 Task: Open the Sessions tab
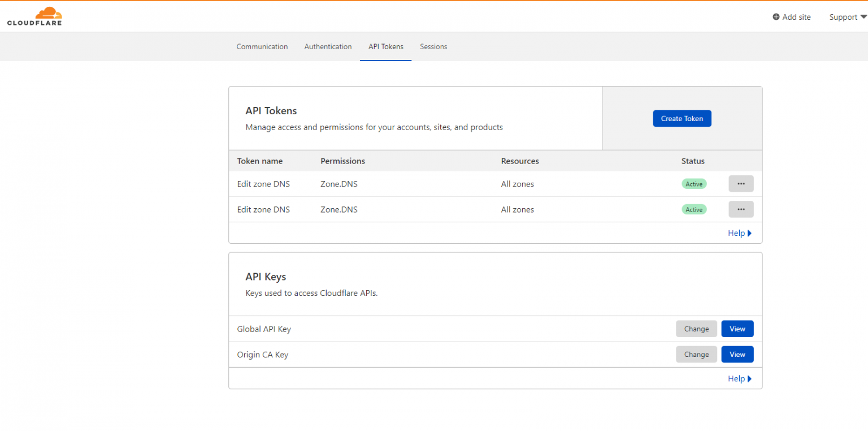pos(433,46)
